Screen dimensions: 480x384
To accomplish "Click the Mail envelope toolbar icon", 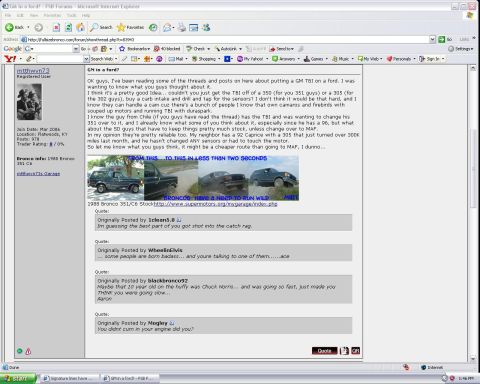I will coord(168,27).
